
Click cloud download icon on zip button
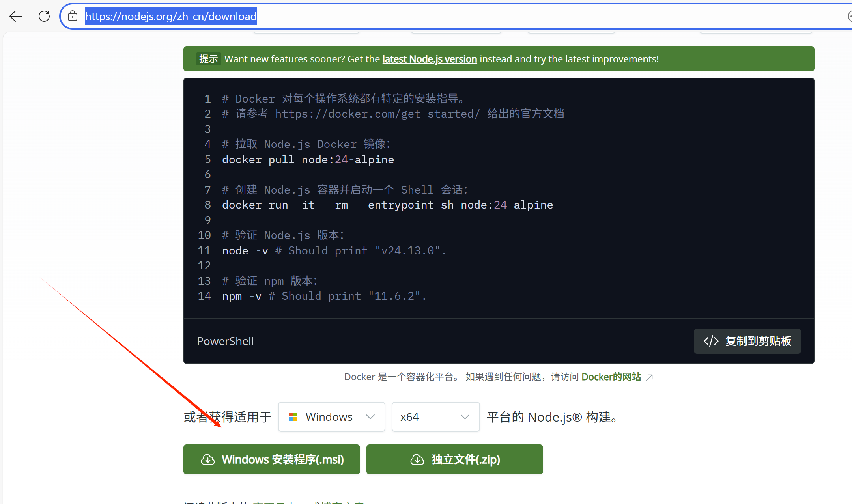pos(417,459)
